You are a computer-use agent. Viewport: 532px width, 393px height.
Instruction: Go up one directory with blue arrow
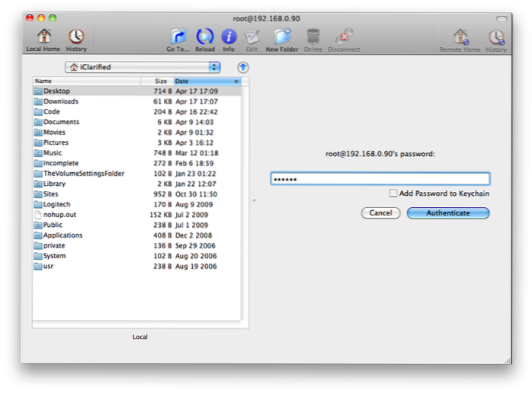point(242,67)
